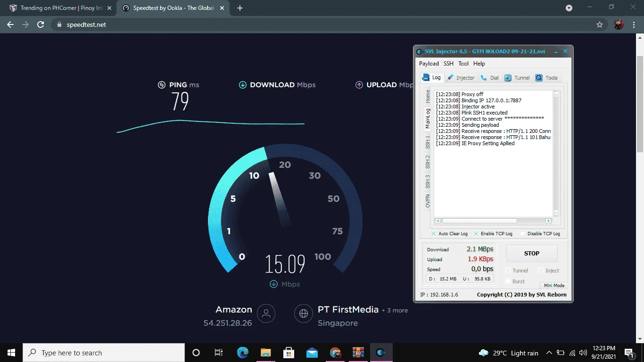This screenshot has height=362, width=644.
Task: Open the Chrome three-dot menu
Action: tap(634, 25)
